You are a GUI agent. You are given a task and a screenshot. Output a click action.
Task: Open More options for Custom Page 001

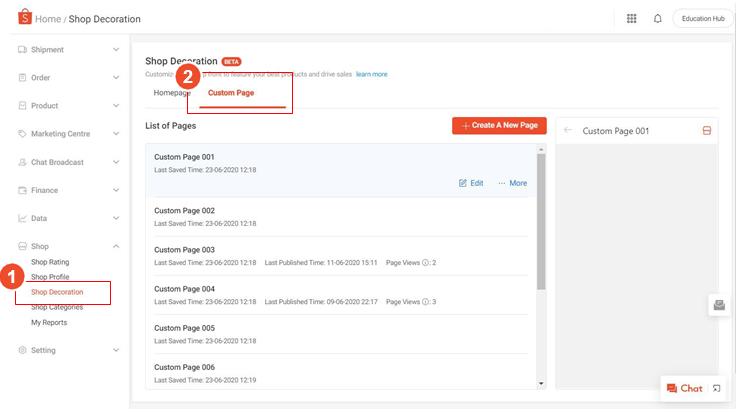coord(512,183)
